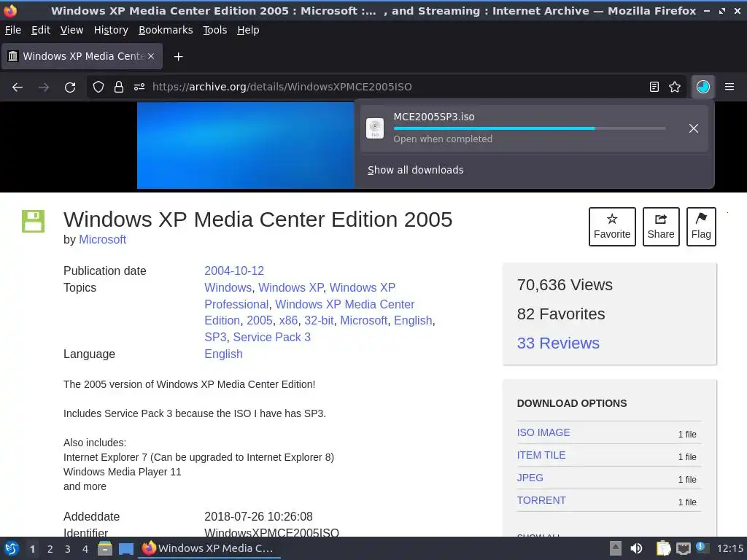Cancel the MCE2005SP3.iso download
The image size is (747, 560).
694,128
